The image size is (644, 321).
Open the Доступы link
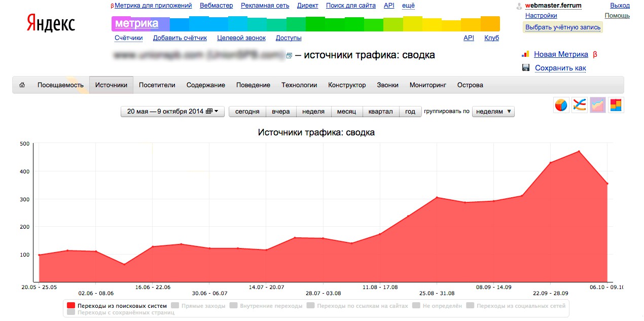pyautogui.click(x=289, y=38)
